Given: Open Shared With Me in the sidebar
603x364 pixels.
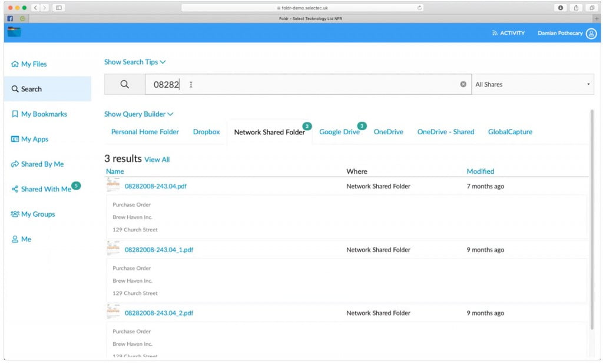Looking at the screenshot, I should tap(42, 189).
